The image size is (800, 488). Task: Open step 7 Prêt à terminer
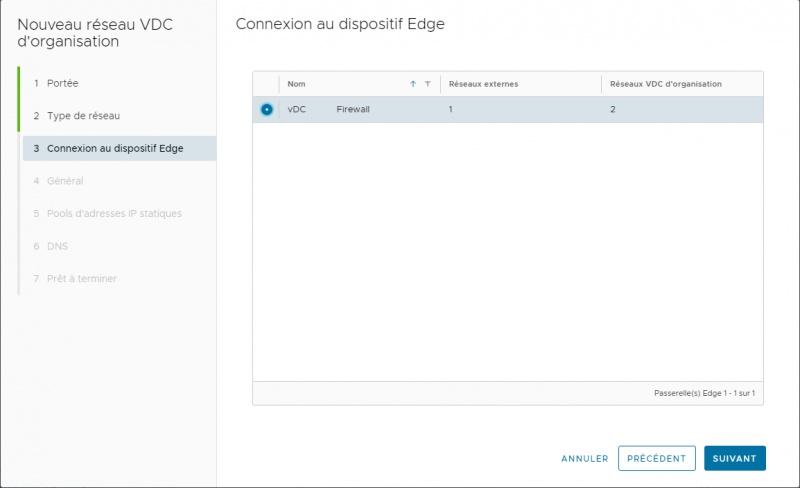click(75, 279)
